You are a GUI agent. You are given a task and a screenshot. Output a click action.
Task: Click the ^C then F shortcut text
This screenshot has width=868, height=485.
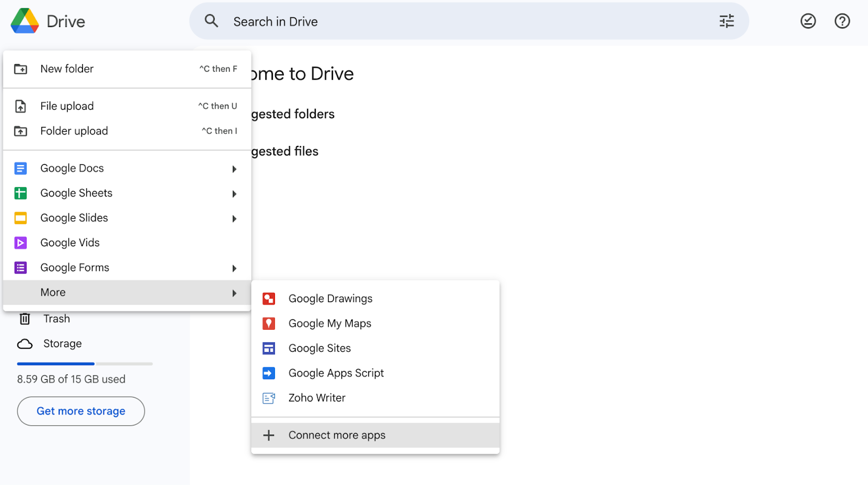coord(218,69)
